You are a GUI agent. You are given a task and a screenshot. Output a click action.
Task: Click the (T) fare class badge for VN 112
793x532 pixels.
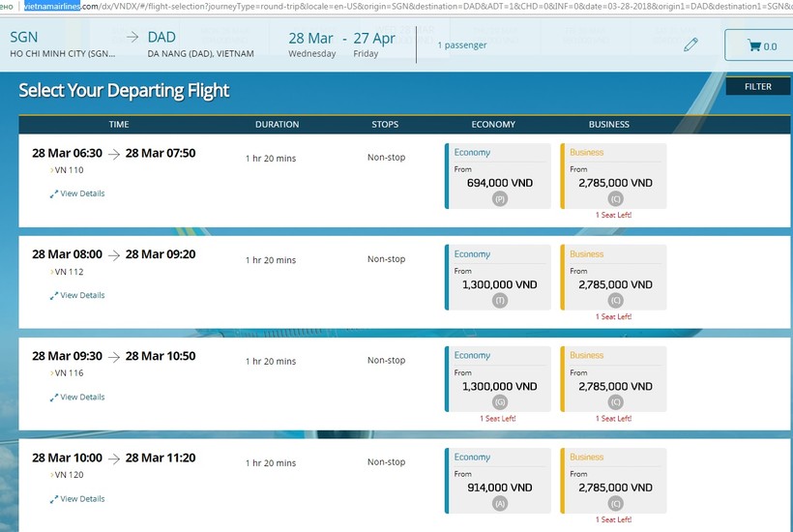499,301
